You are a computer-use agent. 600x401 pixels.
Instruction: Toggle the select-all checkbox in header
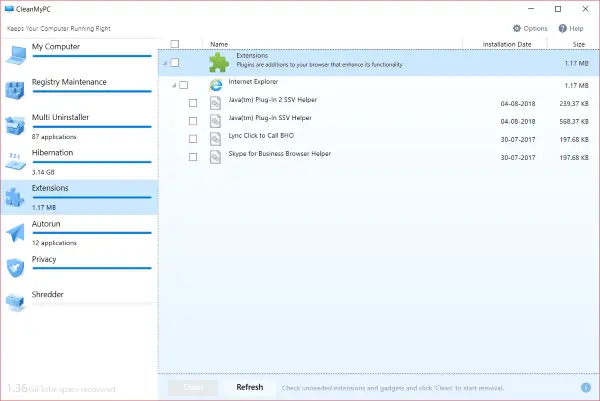click(x=175, y=44)
